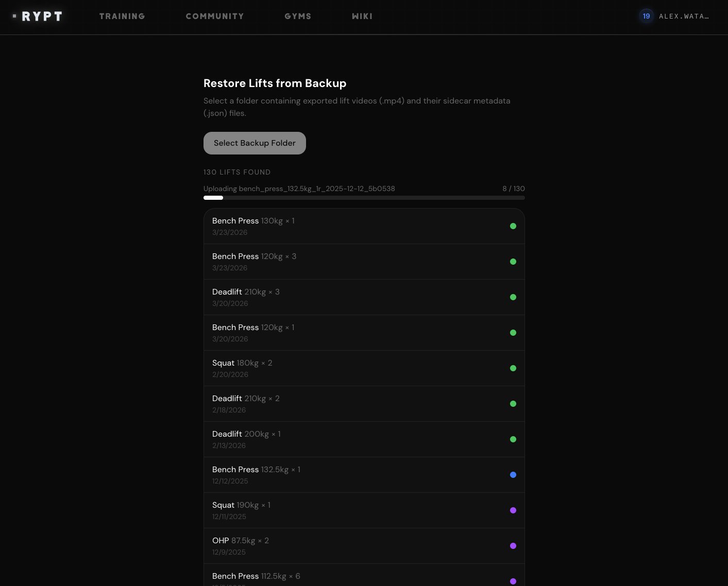This screenshot has height=586, width=728.
Task: Go to the Community section
Action: (x=215, y=16)
